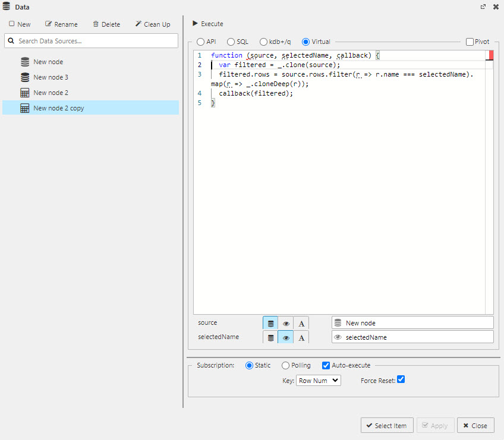Viewport: 504px width, 440px height.
Task: Click the Execute button
Action: click(x=207, y=24)
